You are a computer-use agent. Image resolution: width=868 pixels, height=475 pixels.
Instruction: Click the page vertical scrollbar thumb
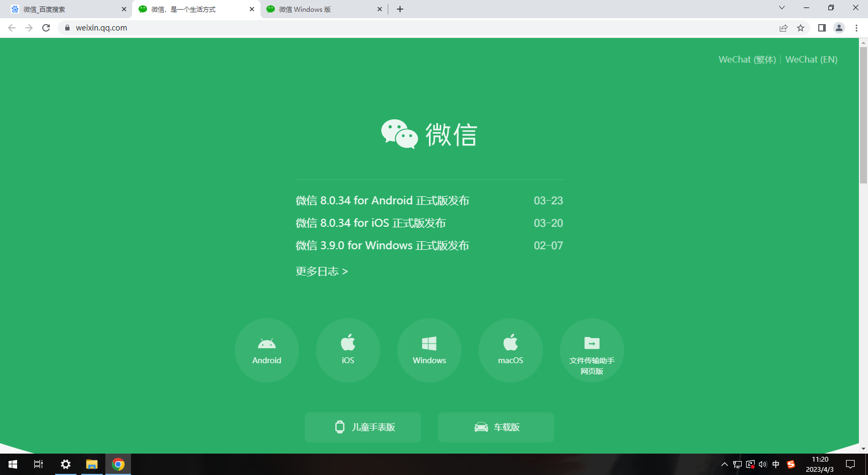863,115
